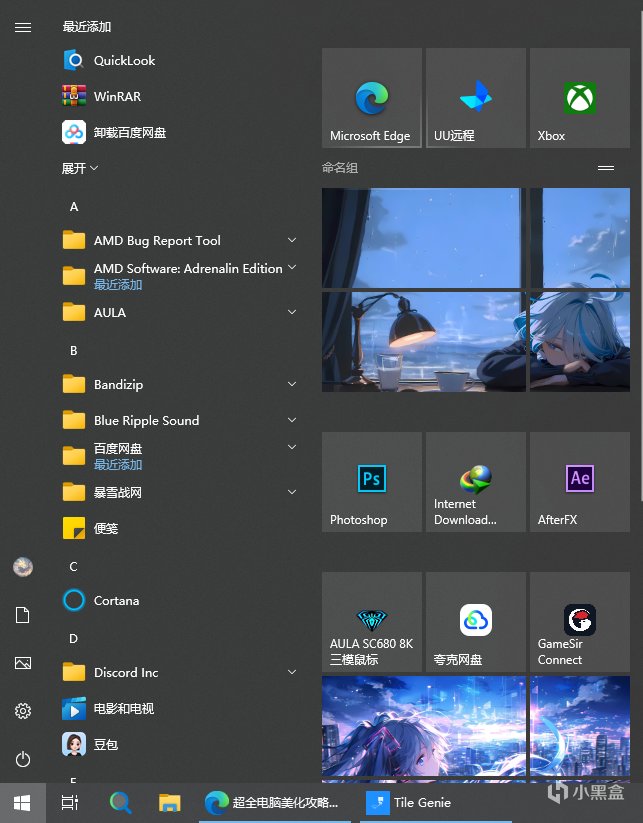Expand the Discord Inc folder

click(x=178, y=672)
